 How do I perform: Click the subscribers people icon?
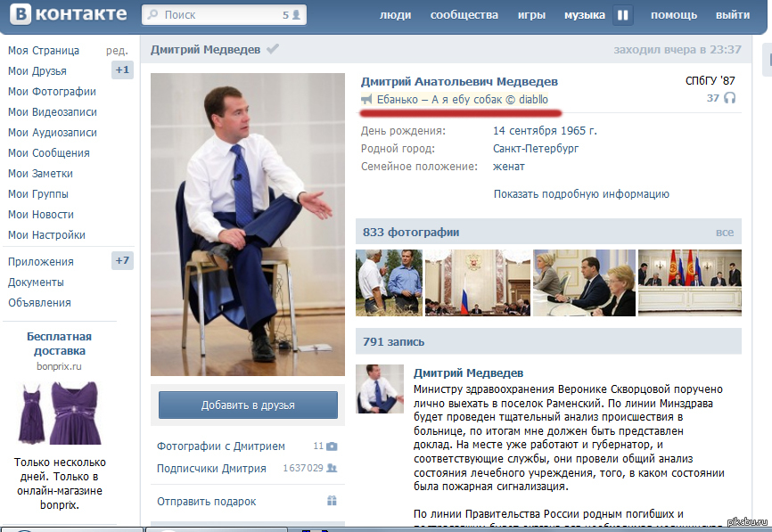(x=332, y=468)
